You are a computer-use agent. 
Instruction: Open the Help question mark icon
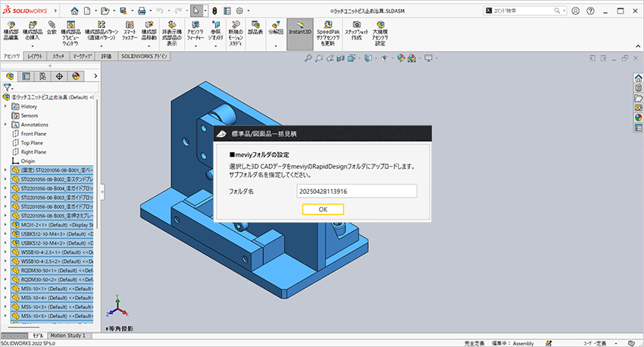(x=590, y=11)
